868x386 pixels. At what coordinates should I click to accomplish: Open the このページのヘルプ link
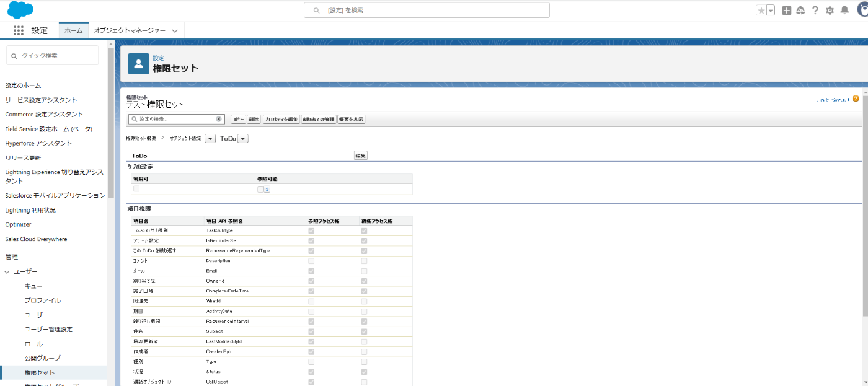[833, 100]
